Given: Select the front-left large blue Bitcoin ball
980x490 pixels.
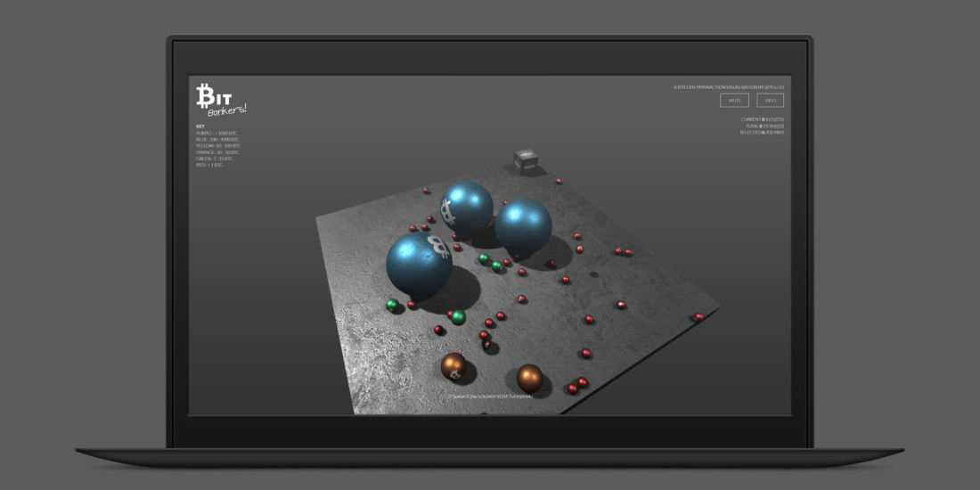Looking at the screenshot, I should [419, 265].
